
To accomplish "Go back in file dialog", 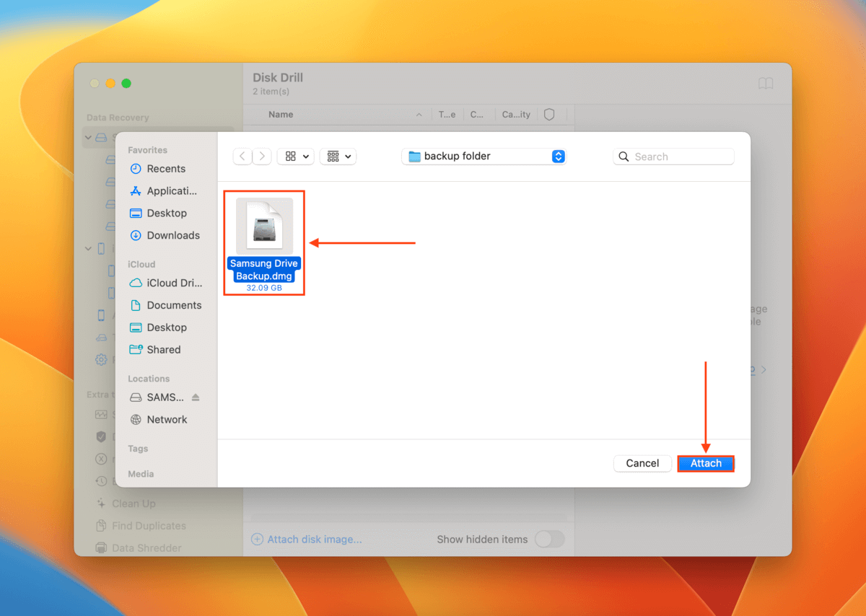I will pyautogui.click(x=242, y=156).
